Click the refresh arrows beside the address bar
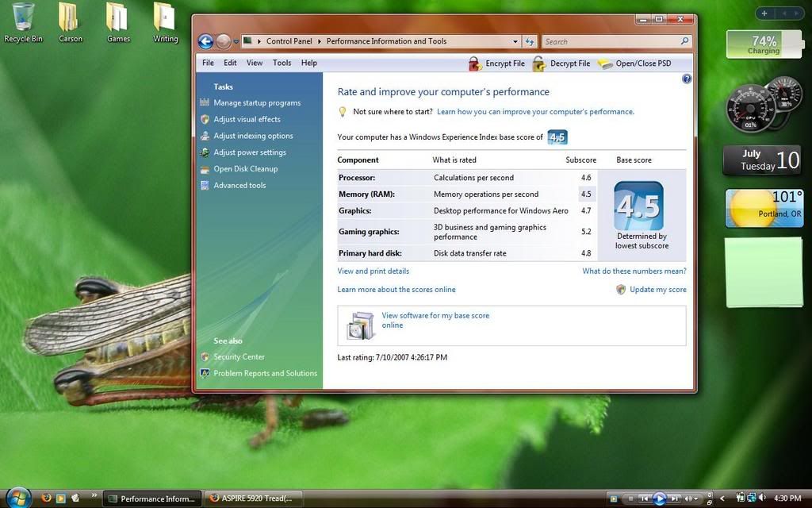 click(530, 41)
